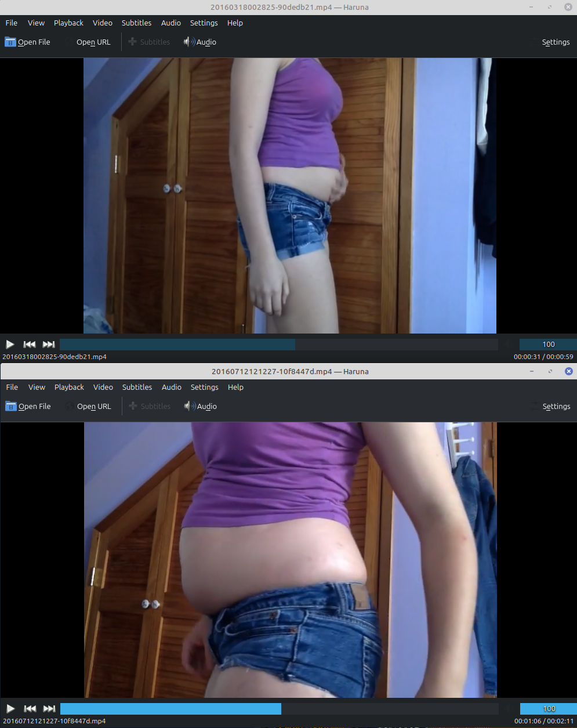The width and height of the screenshot is (577, 728).
Task: Click Open URL in the top window
Action: (88, 42)
